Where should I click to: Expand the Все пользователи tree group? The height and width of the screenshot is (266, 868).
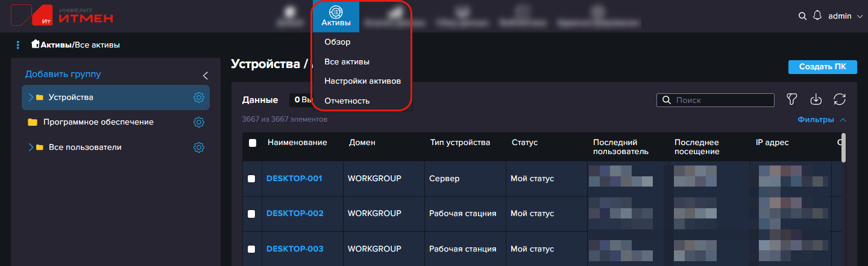pos(31,147)
